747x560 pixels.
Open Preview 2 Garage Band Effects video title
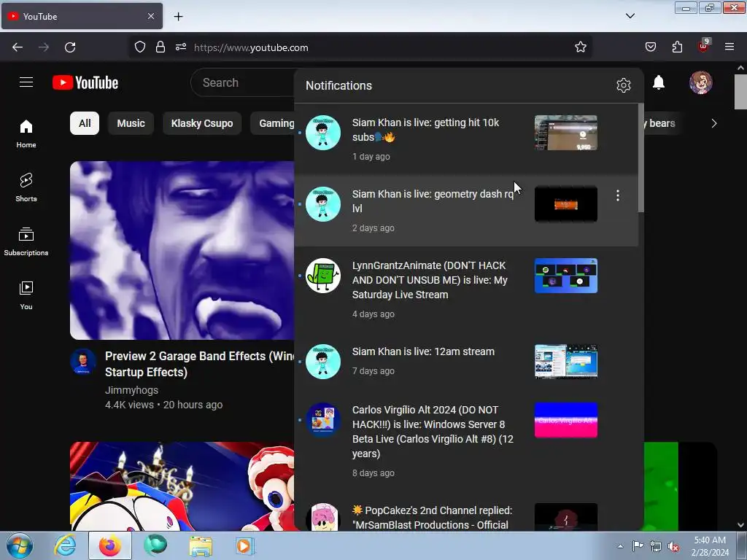(199, 364)
